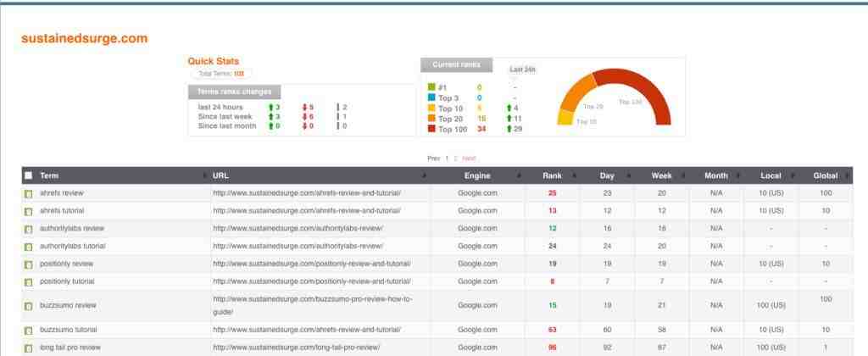Click the 'positionly review' term
Screen dimensions: 868x356
(x=66, y=264)
